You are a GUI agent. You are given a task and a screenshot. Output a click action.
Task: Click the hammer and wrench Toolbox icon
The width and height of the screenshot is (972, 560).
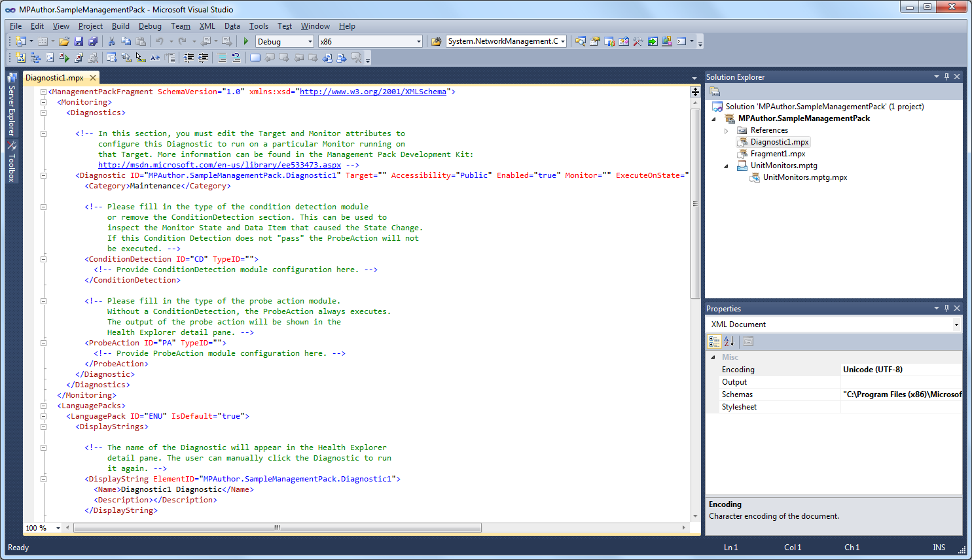tap(638, 41)
